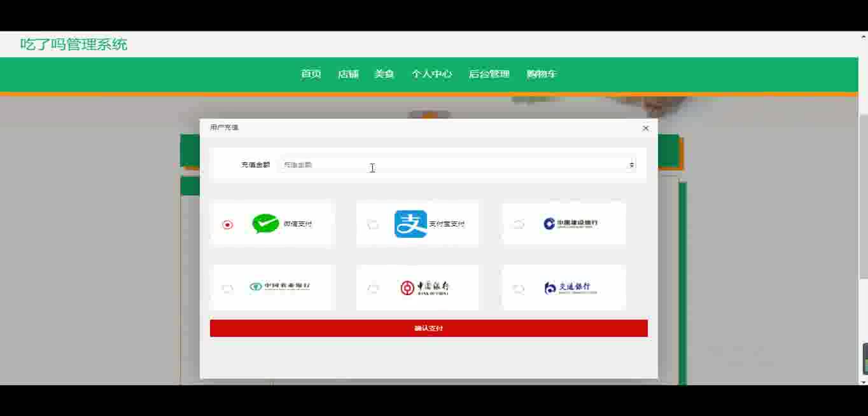Click the Bank of Communications logo
The width and height of the screenshot is (868, 416).
pos(571,288)
